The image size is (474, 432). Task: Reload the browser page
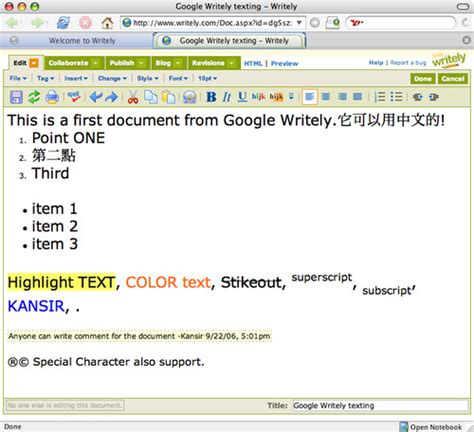click(x=63, y=23)
